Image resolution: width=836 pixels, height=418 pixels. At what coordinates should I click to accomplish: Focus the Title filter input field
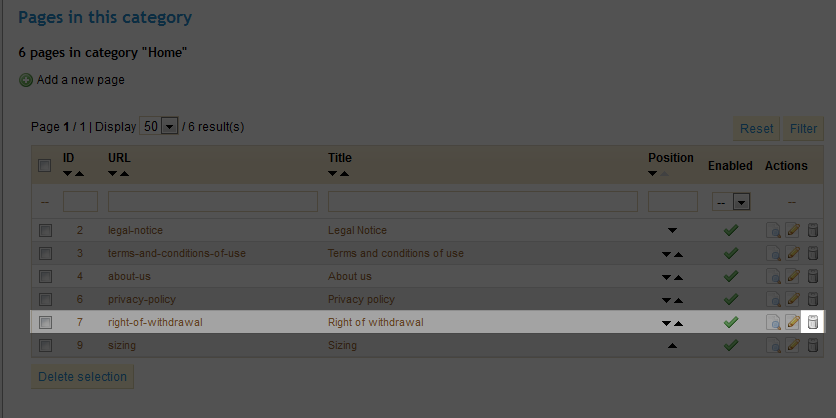[482, 201]
